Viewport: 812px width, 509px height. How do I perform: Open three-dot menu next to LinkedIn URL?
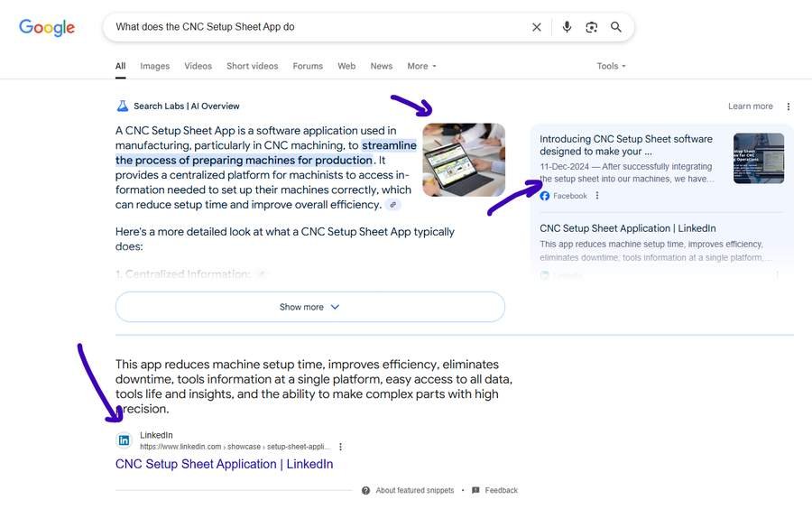coord(340,447)
